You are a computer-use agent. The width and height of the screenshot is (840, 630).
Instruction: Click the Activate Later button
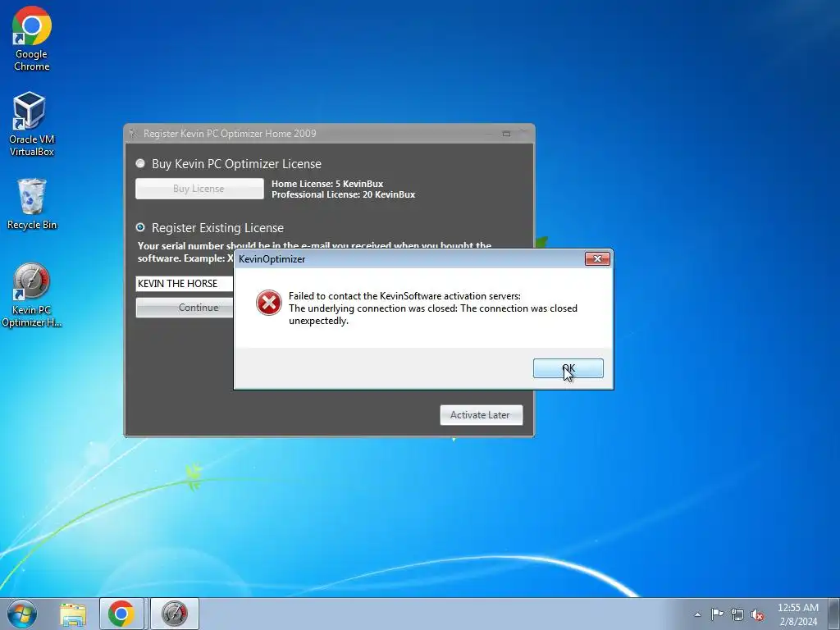point(481,414)
